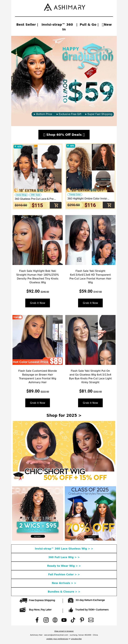
Task: Open the 2 Wigs = $95 promo image
Action: tap(38, 513)
